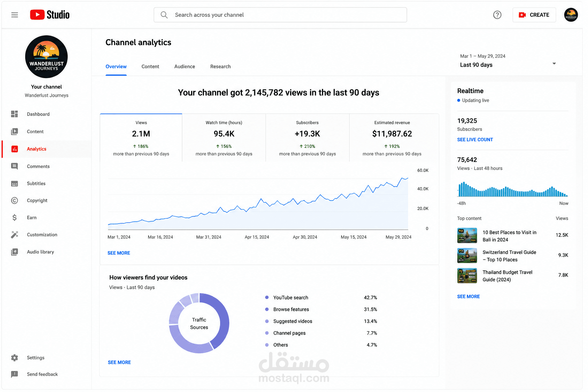The width and height of the screenshot is (588, 392).
Task: Open Settings in the sidebar
Action: coord(46,358)
